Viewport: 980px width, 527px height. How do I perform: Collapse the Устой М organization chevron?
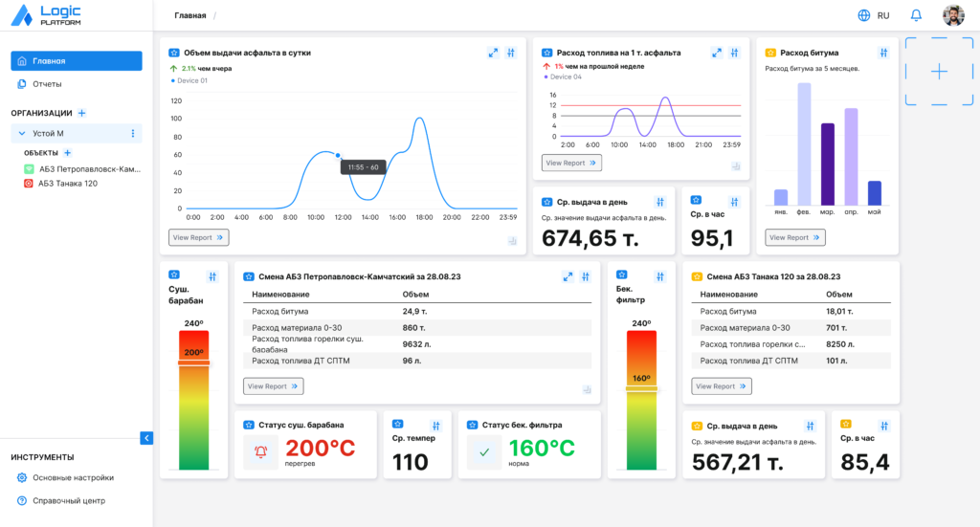pyautogui.click(x=22, y=134)
